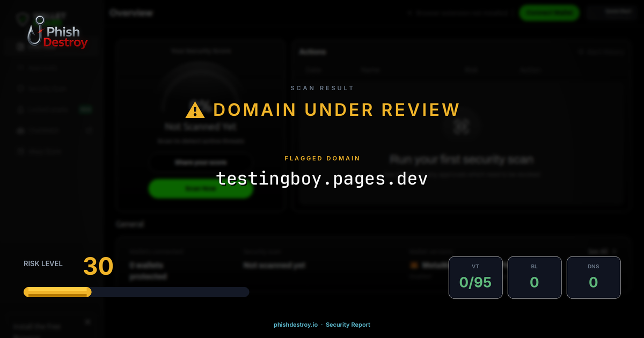Select the VT 0/95 score card
This screenshot has height=338, width=644.
click(475, 277)
